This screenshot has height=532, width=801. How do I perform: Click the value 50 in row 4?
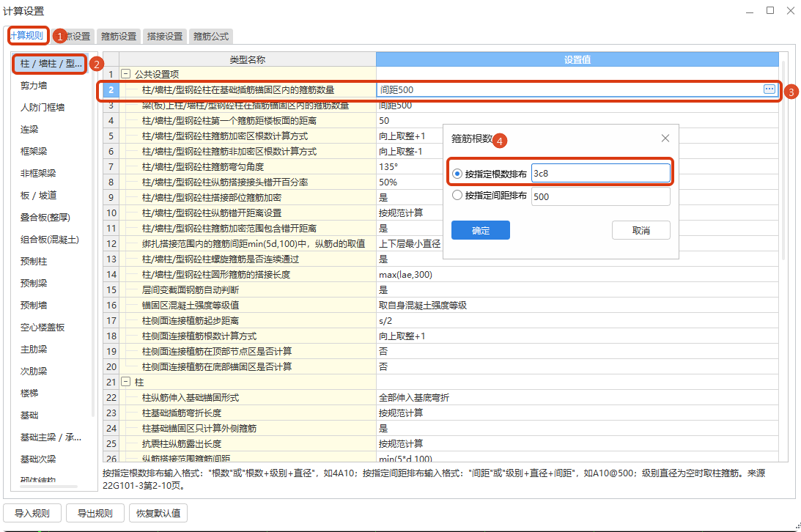pos(384,120)
